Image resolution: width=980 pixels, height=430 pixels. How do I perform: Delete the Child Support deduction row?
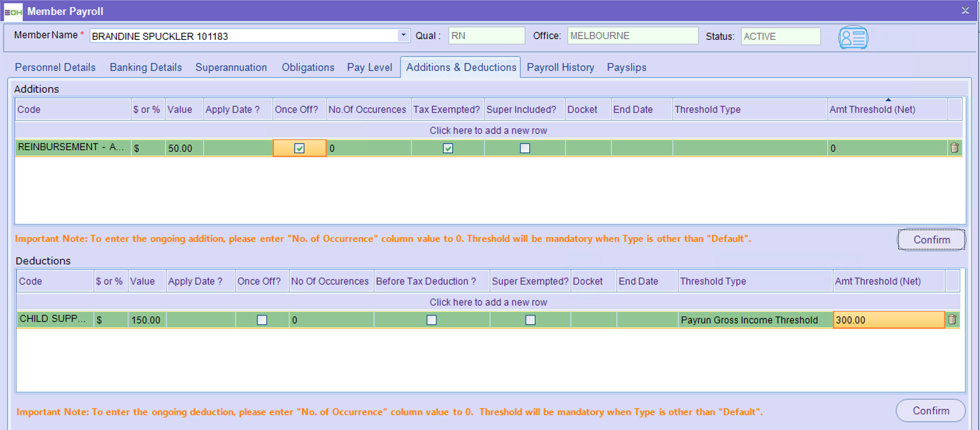tap(952, 320)
